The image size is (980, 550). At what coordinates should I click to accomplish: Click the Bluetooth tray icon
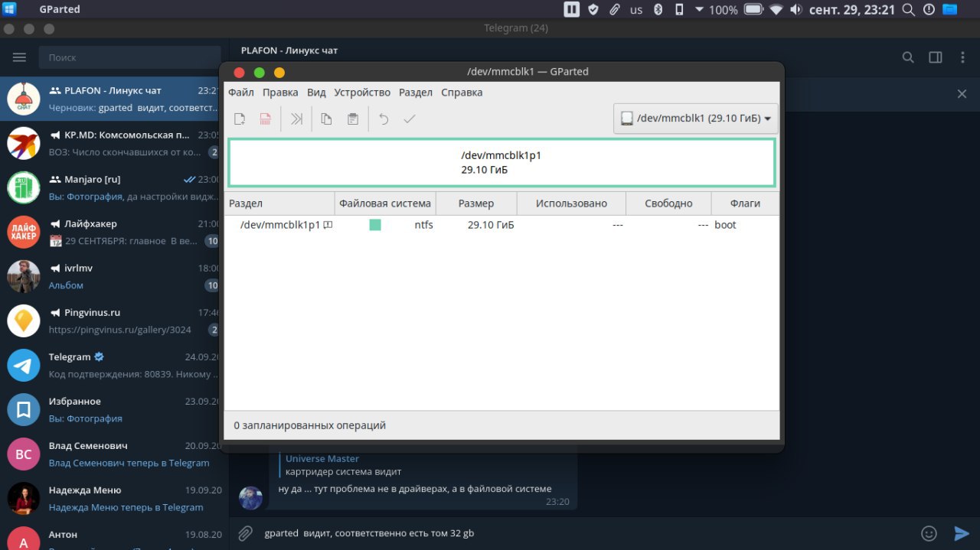(x=658, y=9)
